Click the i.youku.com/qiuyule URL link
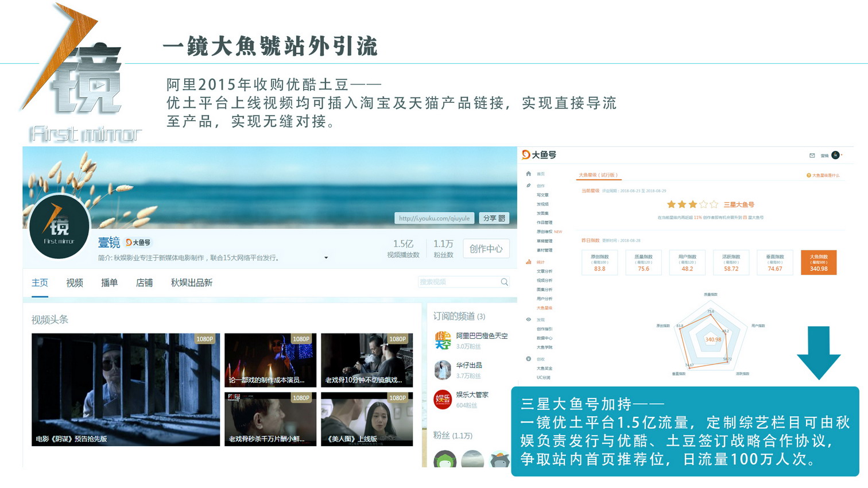Screen dimensions: 868x488 pos(434,218)
